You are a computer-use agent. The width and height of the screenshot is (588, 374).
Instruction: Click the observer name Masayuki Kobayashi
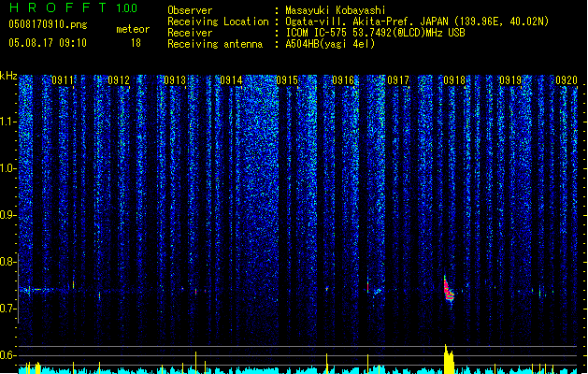tap(336, 10)
